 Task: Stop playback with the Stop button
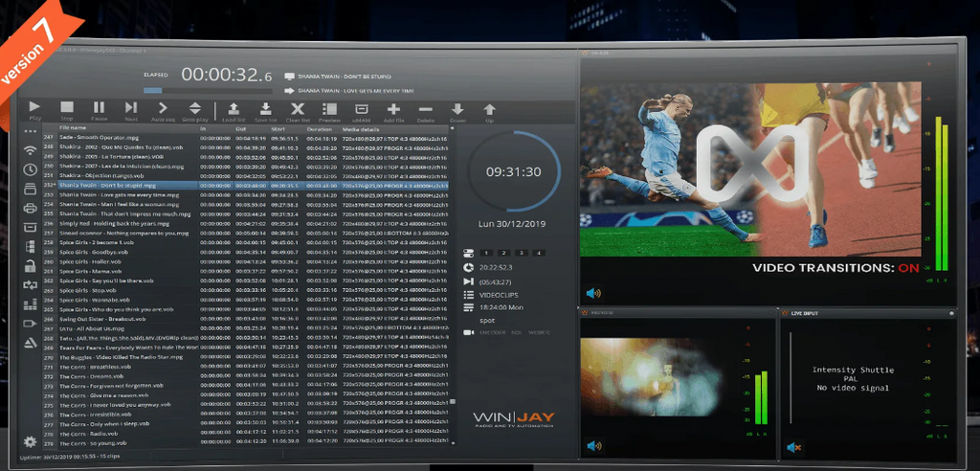click(x=67, y=110)
